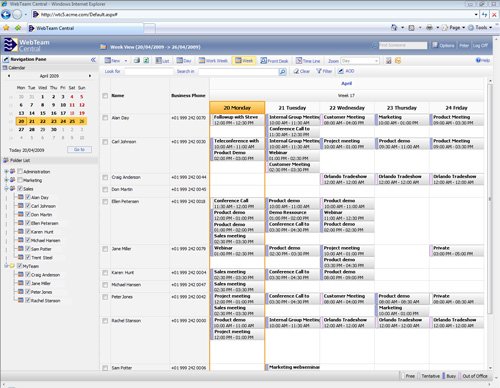Open Options in the header bar
Screen dimensions: 500x388
pyautogui.click(x=443, y=45)
